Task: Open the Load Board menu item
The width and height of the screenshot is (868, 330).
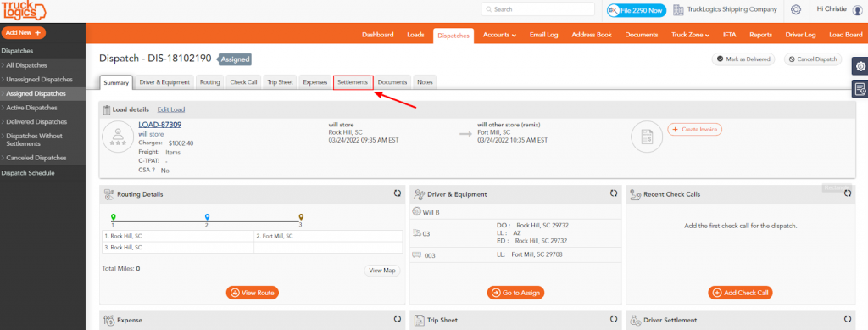Action: pyautogui.click(x=845, y=35)
